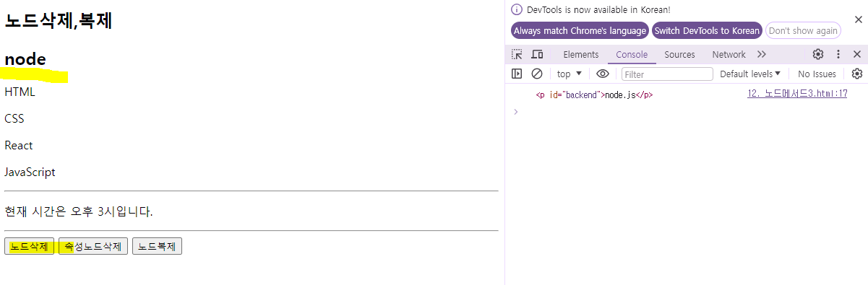
Task: Select the inspect element picker icon
Action: tap(517, 54)
